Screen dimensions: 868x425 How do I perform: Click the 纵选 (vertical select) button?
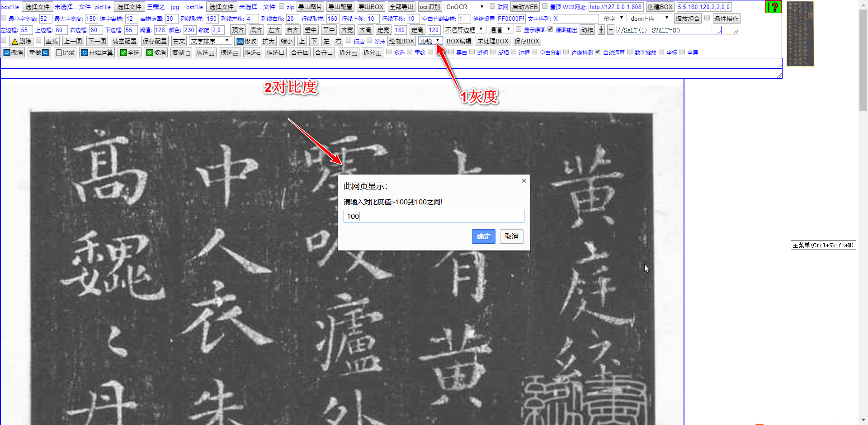[x=205, y=52]
